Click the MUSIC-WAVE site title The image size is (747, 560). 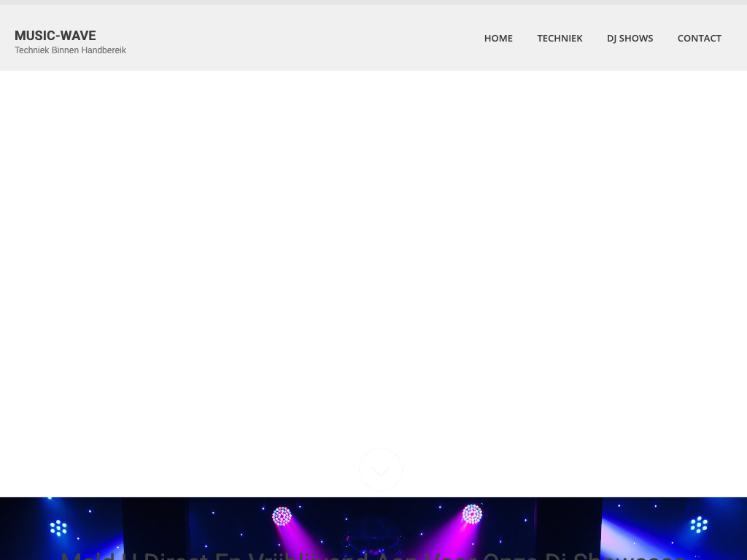(55, 35)
